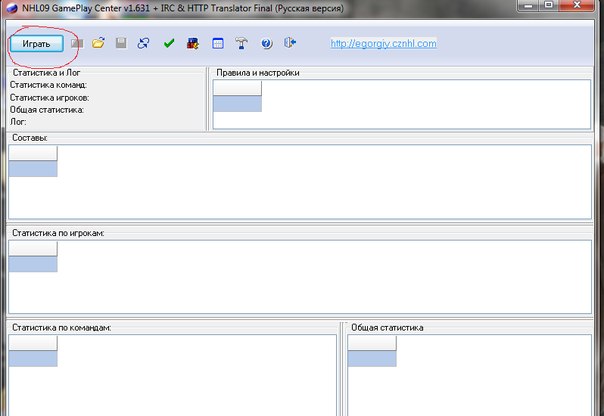604x416 pixels.
Task: Select blue cell in bottom-right Общая статистика grid
Action: [x=372, y=359]
